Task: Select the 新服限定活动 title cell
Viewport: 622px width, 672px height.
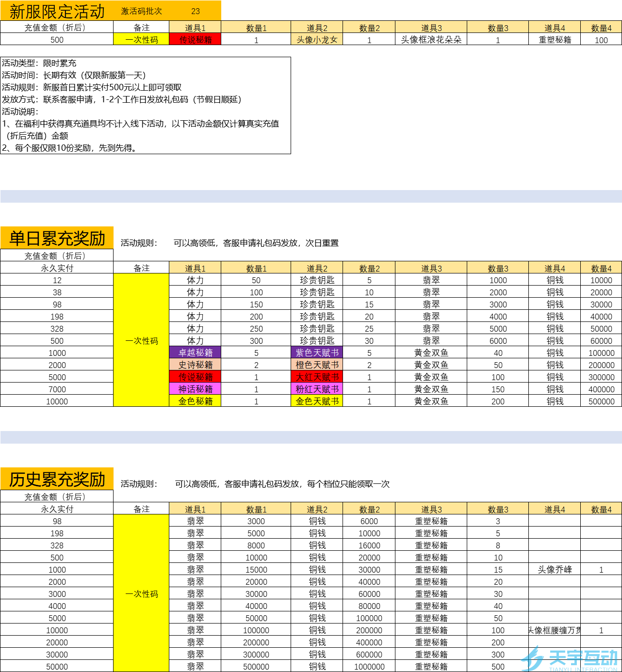Action: (57, 11)
